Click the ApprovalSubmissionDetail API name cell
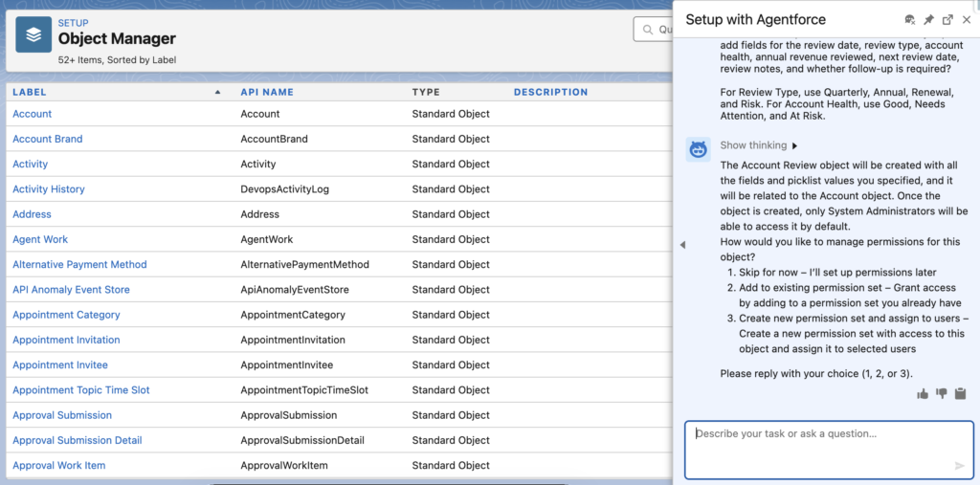The height and width of the screenshot is (485, 980). point(302,440)
